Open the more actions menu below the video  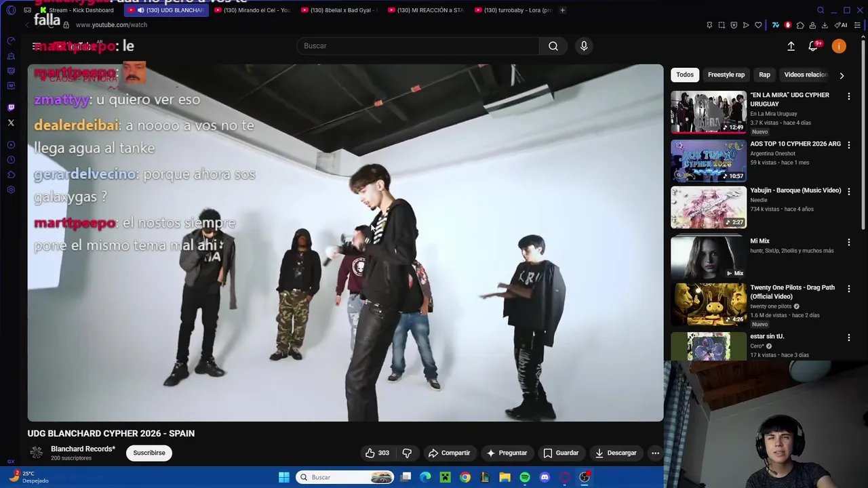tap(655, 453)
